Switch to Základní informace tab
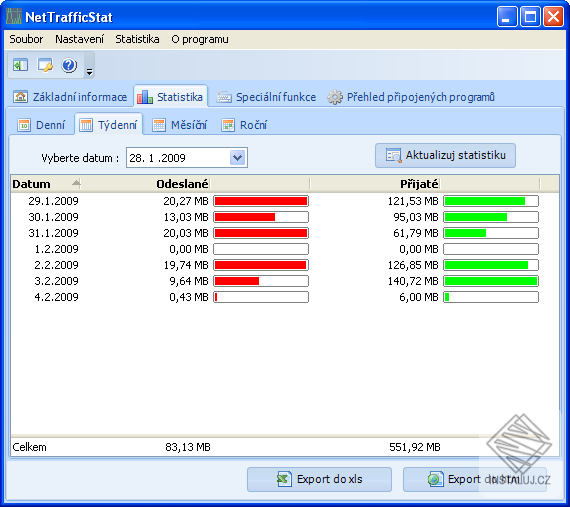The image size is (570, 507). point(70,97)
